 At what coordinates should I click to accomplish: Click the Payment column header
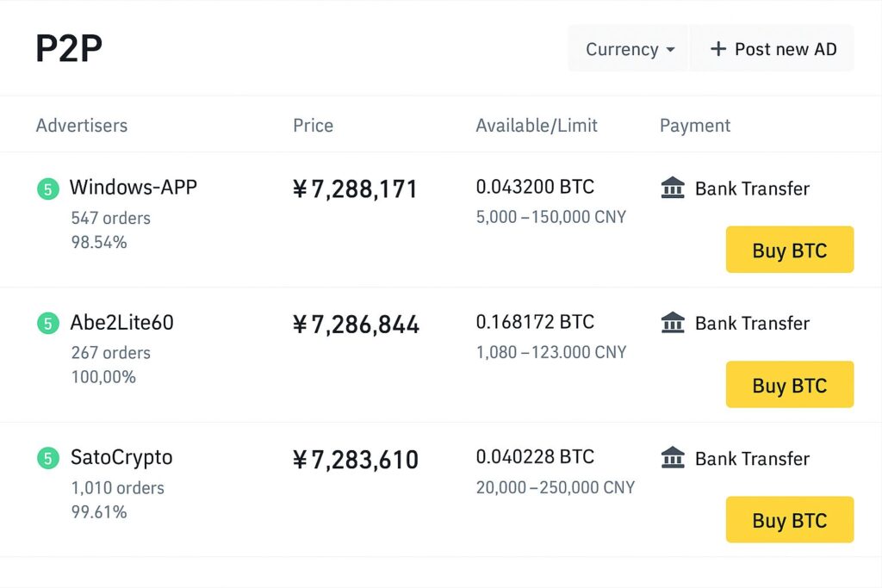(x=695, y=126)
